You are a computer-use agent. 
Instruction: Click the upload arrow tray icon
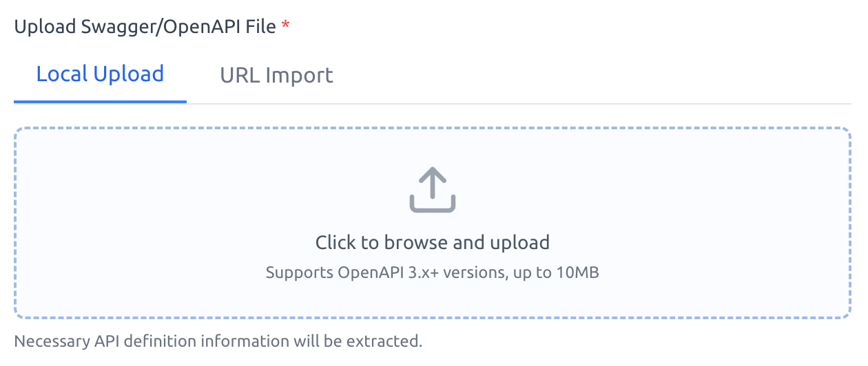(433, 189)
